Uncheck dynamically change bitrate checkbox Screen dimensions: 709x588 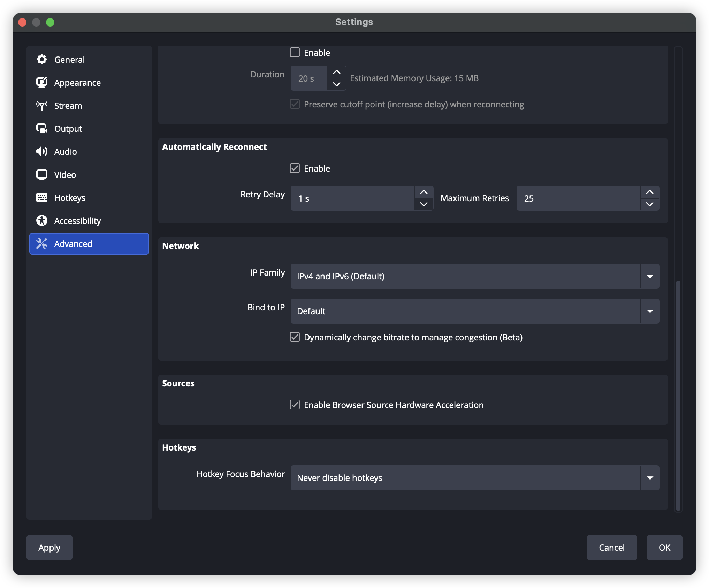[295, 337]
